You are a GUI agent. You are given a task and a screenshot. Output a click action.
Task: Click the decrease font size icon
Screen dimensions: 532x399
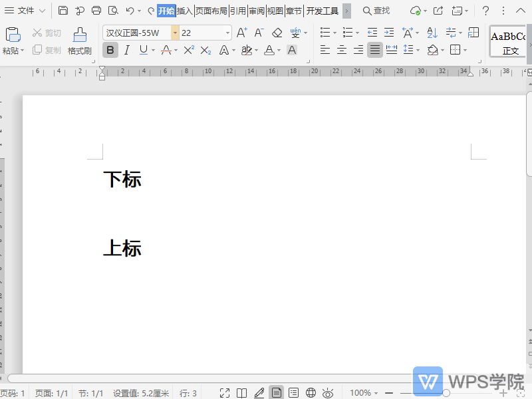point(258,32)
